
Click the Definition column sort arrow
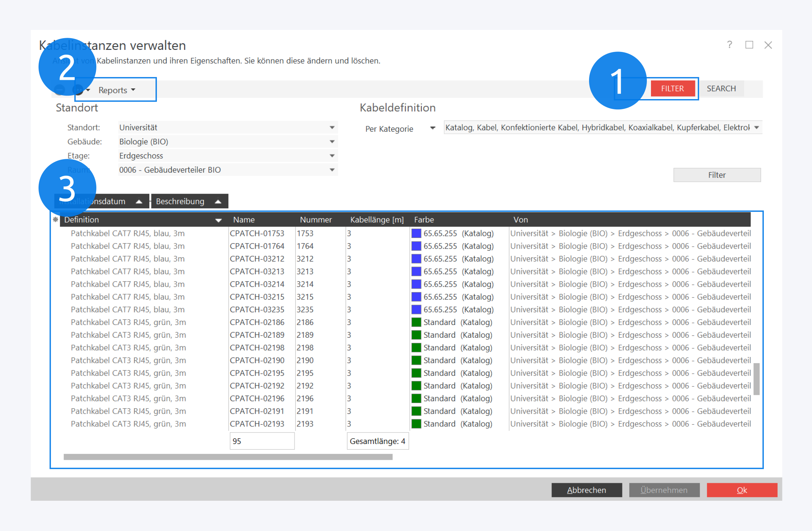(x=218, y=220)
